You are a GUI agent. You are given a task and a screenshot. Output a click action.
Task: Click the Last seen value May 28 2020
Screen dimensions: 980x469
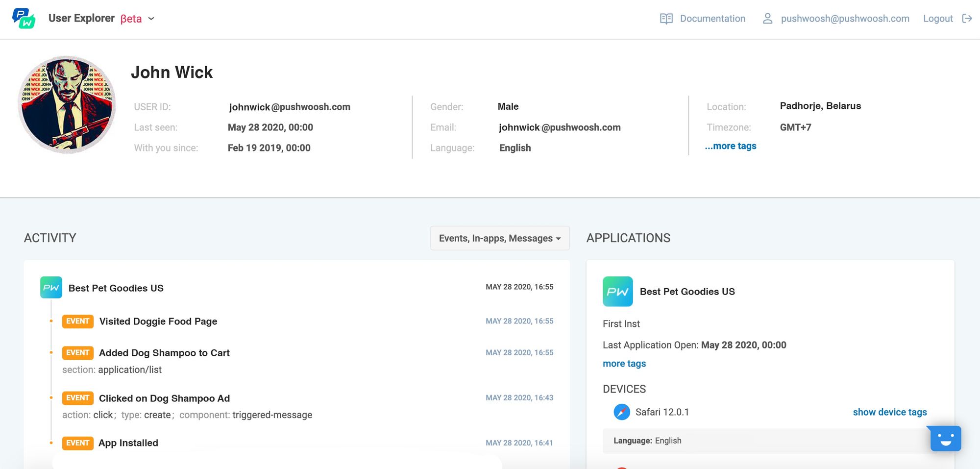[x=270, y=127]
